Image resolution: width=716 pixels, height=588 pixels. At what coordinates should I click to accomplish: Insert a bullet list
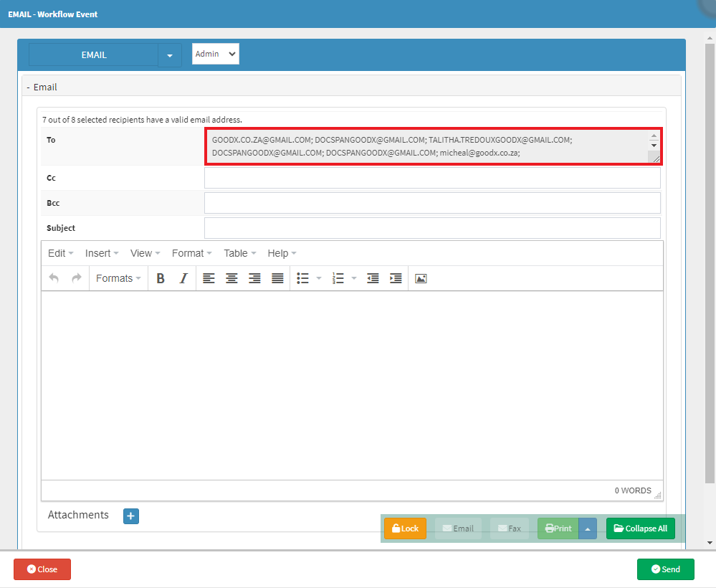(x=303, y=278)
